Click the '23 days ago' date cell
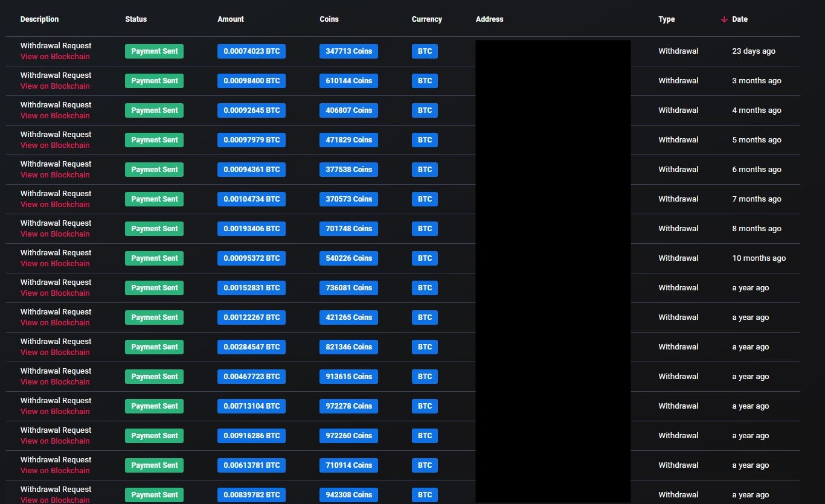The image size is (825, 504). pyautogui.click(x=754, y=51)
